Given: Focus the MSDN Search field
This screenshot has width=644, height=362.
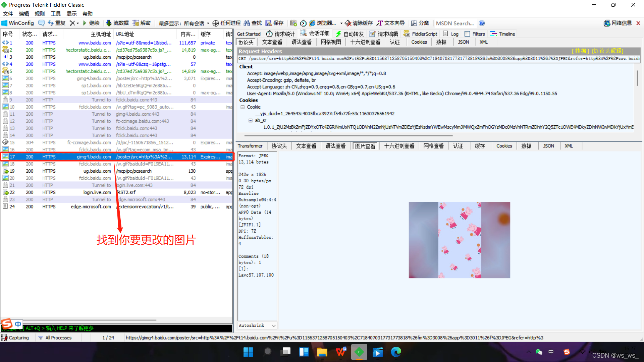Looking at the screenshot, I should click(455, 23).
